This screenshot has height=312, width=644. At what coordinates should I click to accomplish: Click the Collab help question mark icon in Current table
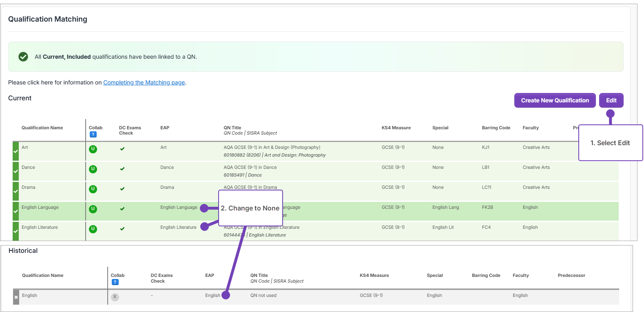(93, 135)
